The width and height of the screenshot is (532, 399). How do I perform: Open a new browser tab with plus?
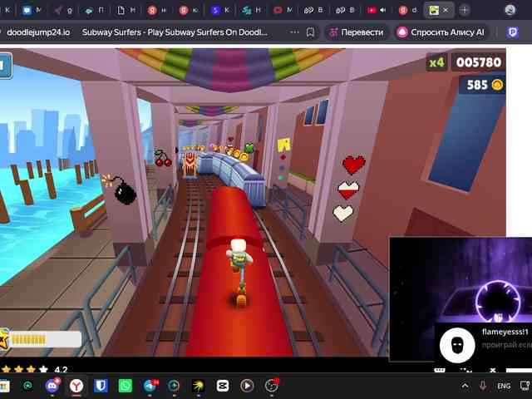(x=464, y=10)
